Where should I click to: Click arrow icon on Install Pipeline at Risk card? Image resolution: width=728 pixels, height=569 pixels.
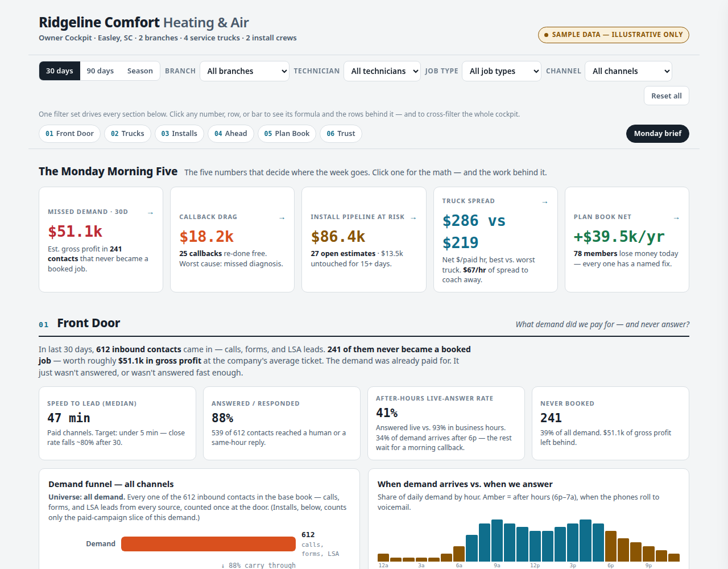[x=413, y=218]
